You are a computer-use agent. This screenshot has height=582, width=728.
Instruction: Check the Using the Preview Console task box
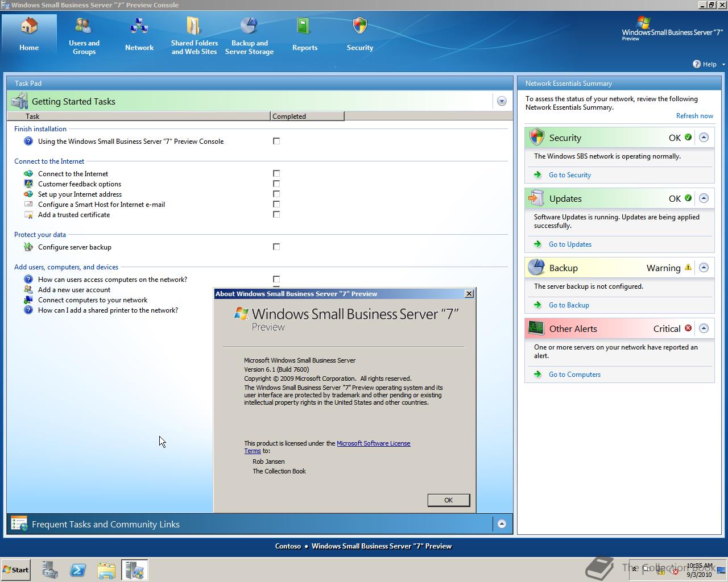tap(276, 141)
